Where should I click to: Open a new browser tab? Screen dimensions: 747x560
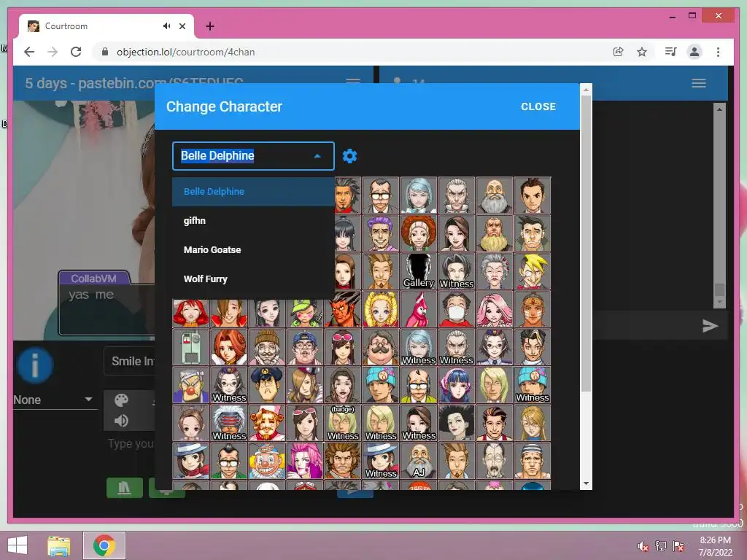(209, 26)
